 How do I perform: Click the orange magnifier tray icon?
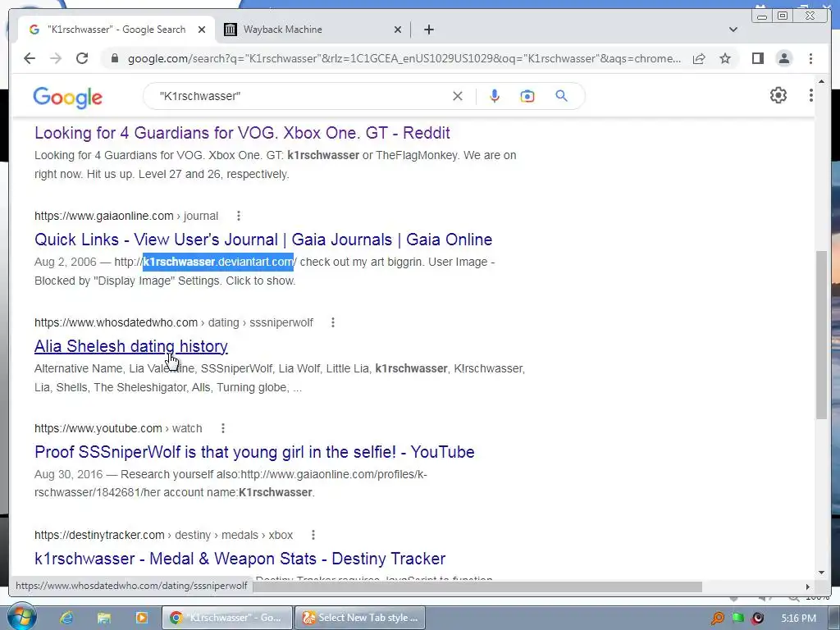(x=717, y=619)
